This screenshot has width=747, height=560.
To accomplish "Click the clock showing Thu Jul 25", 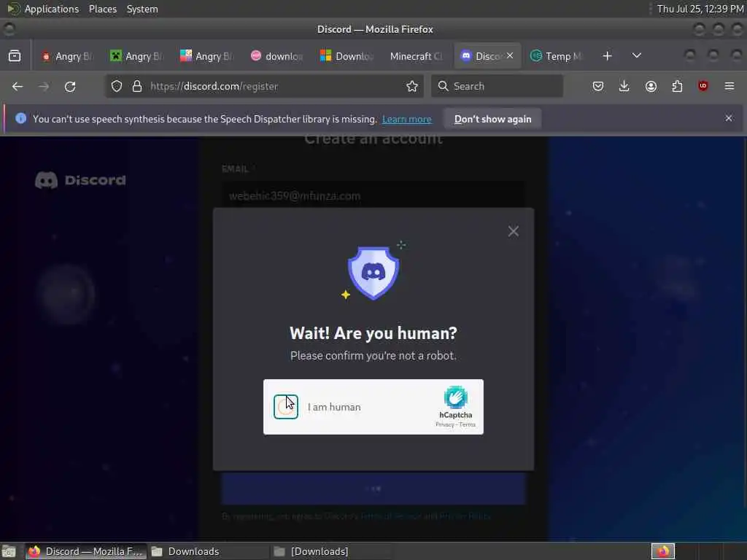I will coord(700,9).
